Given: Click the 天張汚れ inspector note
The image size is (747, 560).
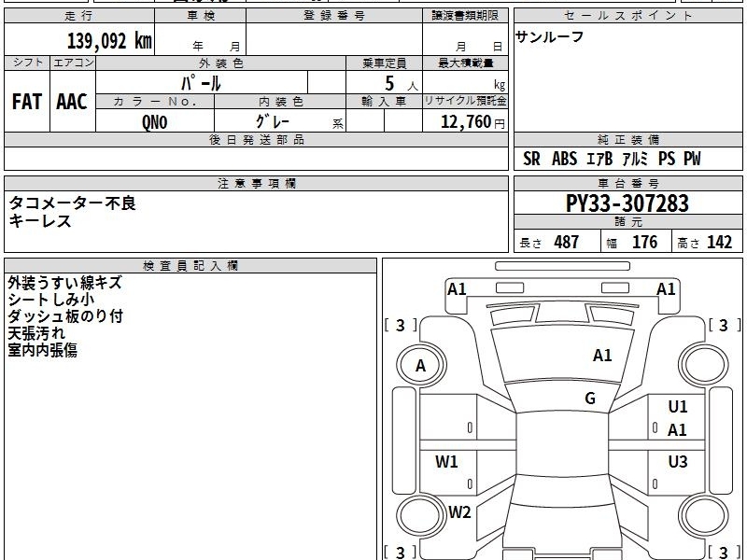Looking at the screenshot, I should point(36,333).
